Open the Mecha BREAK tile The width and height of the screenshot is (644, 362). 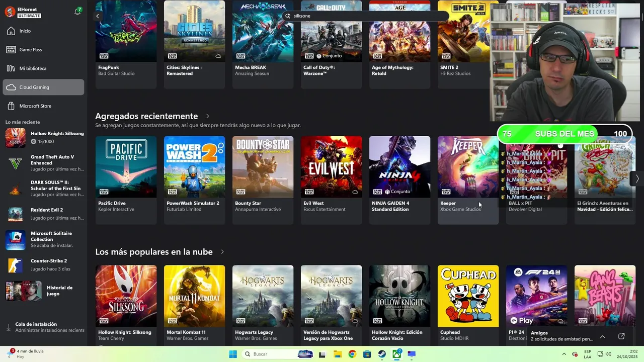coord(263,44)
